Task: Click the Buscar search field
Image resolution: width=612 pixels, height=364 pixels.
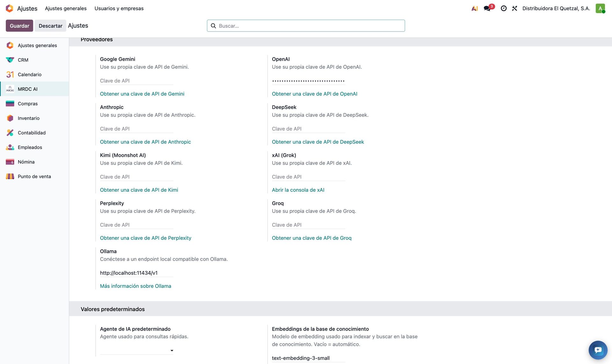Action: click(x=306, y=26)
